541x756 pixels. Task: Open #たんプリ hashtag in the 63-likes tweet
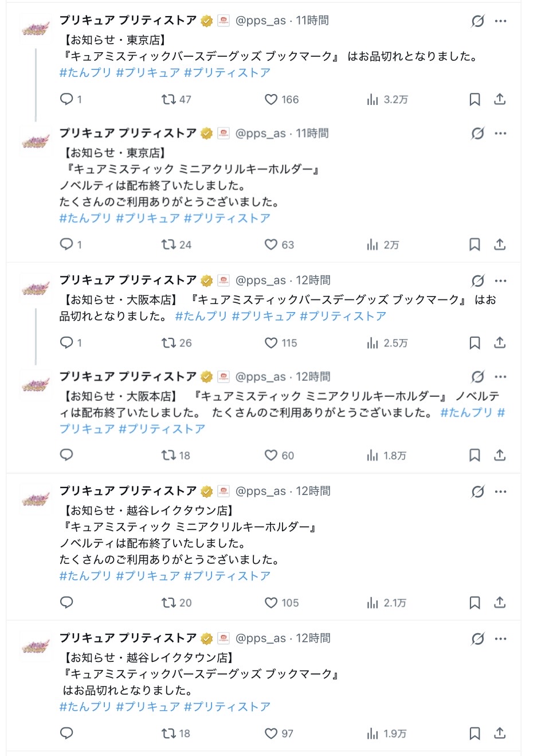point(85,219)
